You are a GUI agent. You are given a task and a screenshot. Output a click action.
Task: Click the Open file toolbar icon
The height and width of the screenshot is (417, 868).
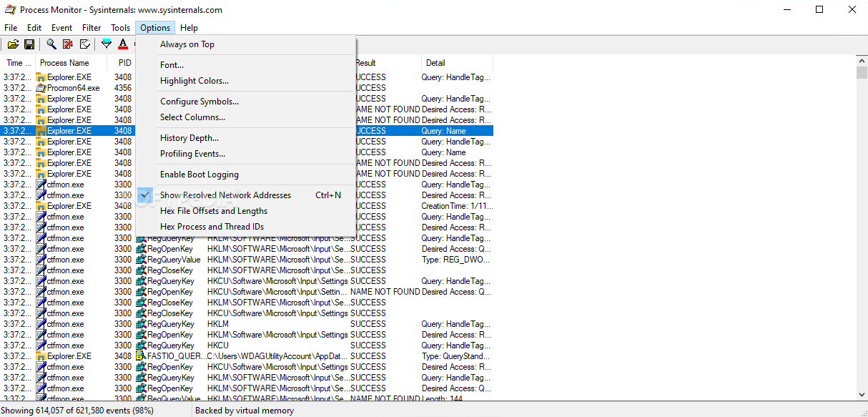click(13, 44)
